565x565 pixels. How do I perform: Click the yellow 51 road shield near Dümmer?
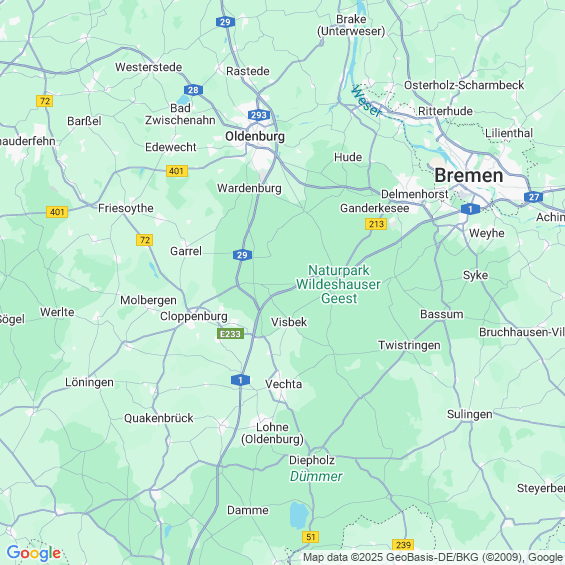pos(310,537)
